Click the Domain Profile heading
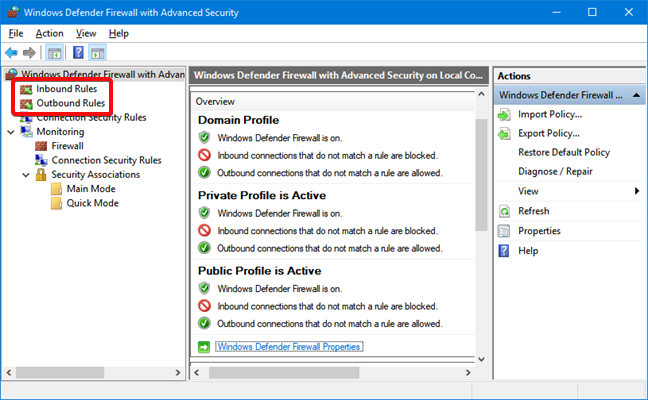Viewport: 648px width, 400px height. (x=238, y=120)
